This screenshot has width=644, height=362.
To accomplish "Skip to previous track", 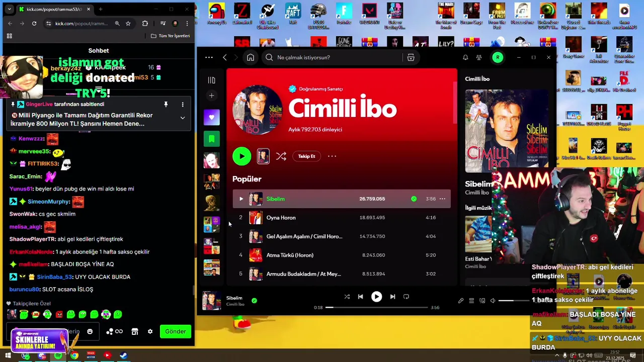I will tap(360, 297).
